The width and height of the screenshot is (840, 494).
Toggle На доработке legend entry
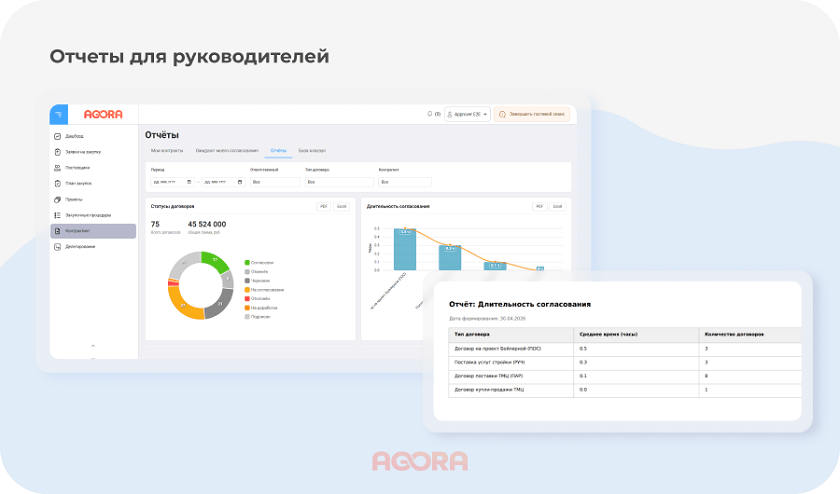[x=261, y=308]
